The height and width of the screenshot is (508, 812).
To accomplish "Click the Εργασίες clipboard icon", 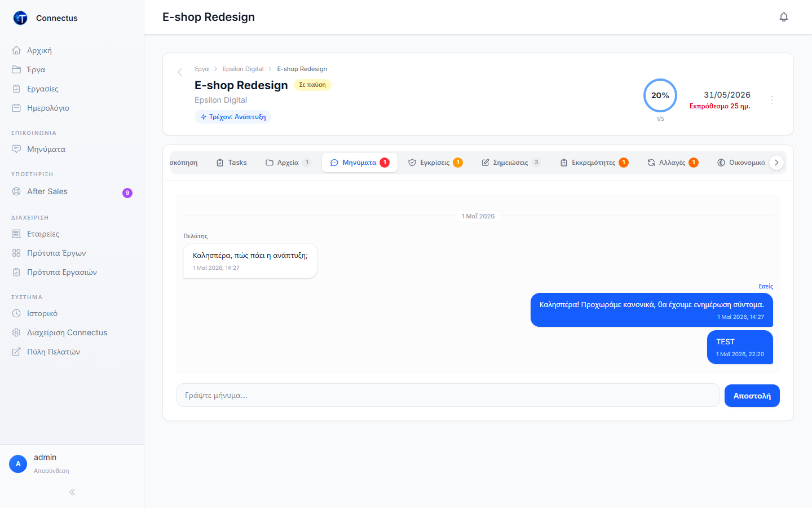I will point(16,89).
